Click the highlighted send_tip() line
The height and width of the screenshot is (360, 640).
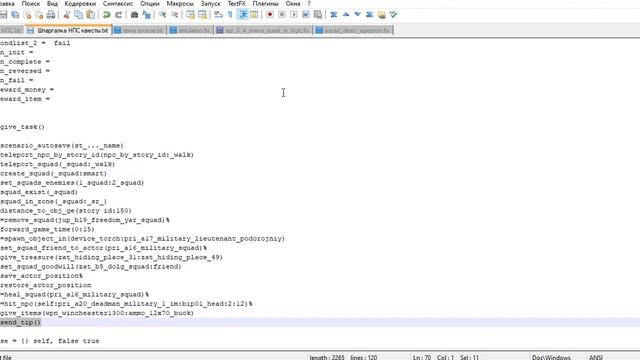coord(20,322)
